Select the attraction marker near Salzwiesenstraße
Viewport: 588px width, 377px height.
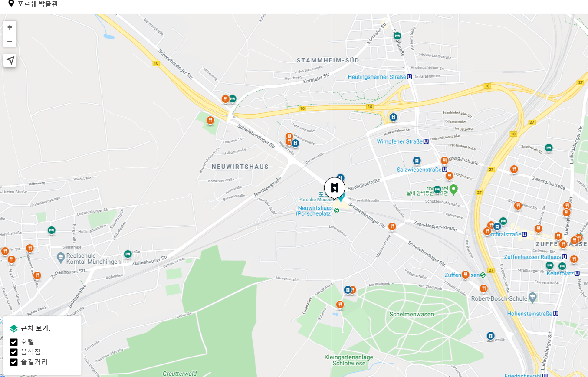pos(417,161)
